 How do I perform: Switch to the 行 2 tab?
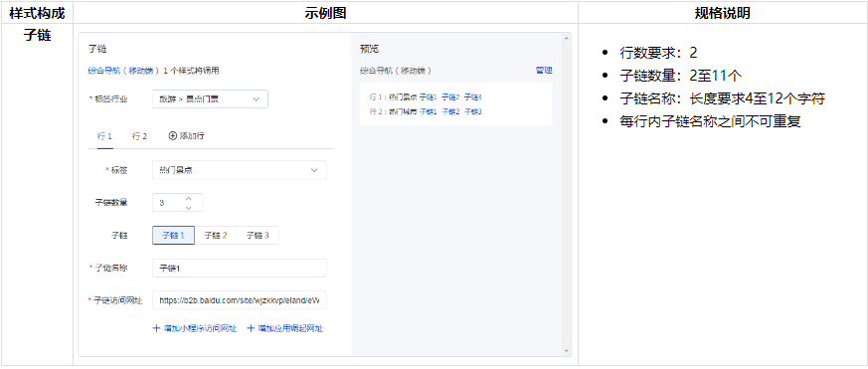(x=139, y=135)
